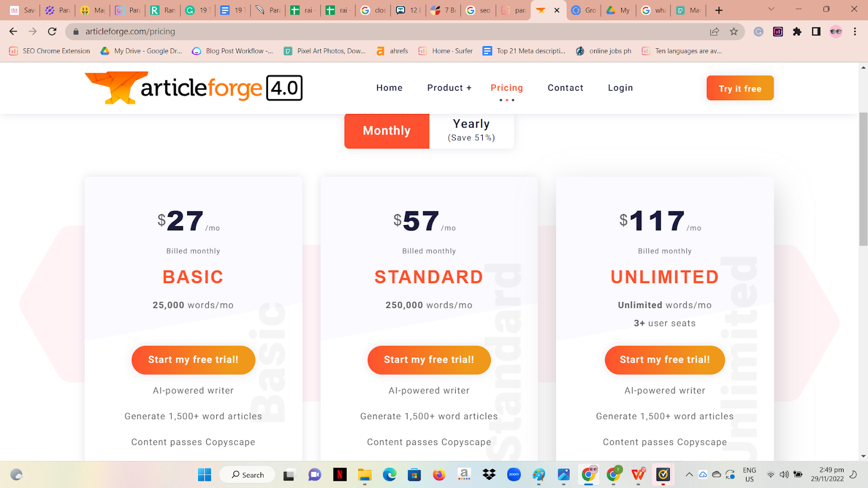868x488 pixels.
Task: Open Home · Surfer bookmark
Action: tap(445, 51)
